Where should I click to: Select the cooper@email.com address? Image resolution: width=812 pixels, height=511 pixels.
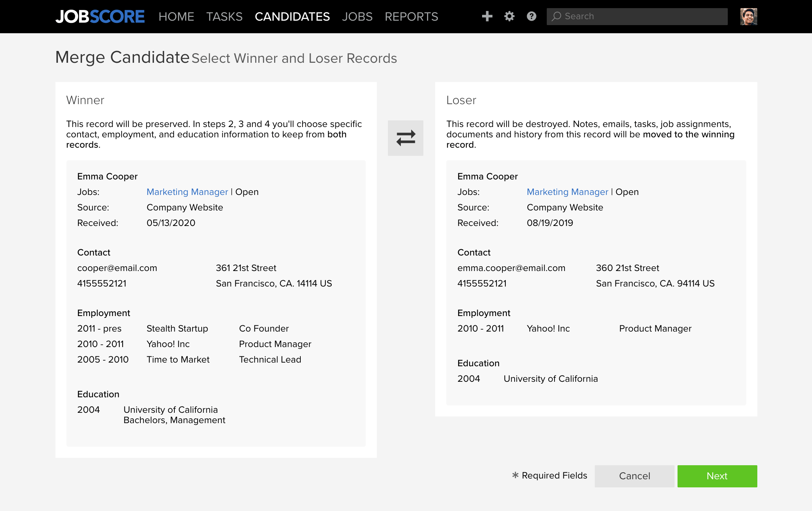coord(117,268)
